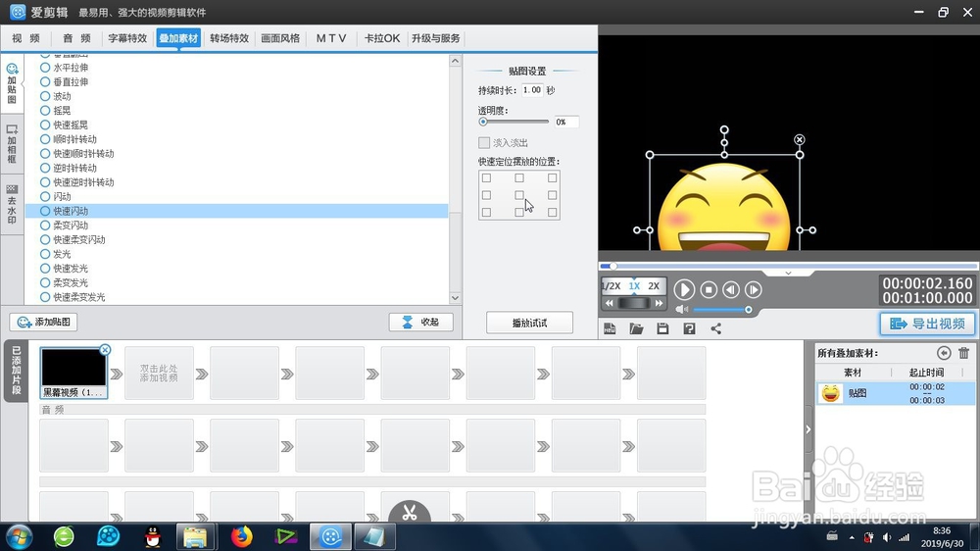980x551 pixels.
Task: Click the 播放试试 preview button
Action: [x=529, y=323]
